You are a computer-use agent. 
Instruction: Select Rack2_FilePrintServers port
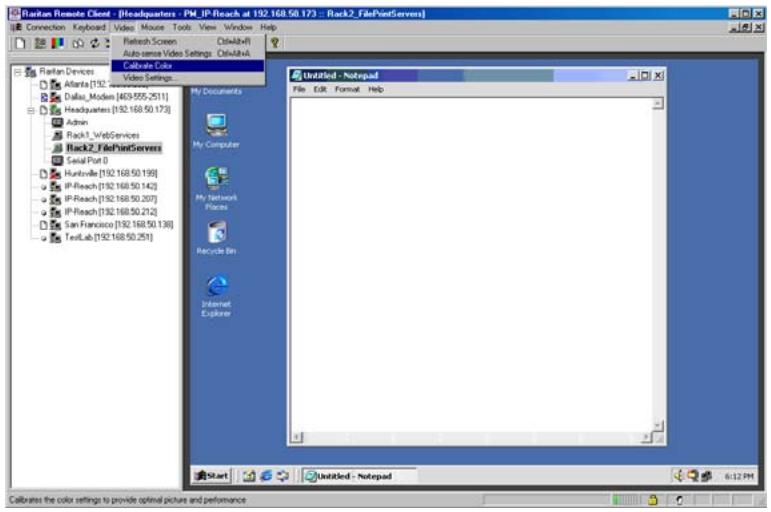[x=114, y=148]
